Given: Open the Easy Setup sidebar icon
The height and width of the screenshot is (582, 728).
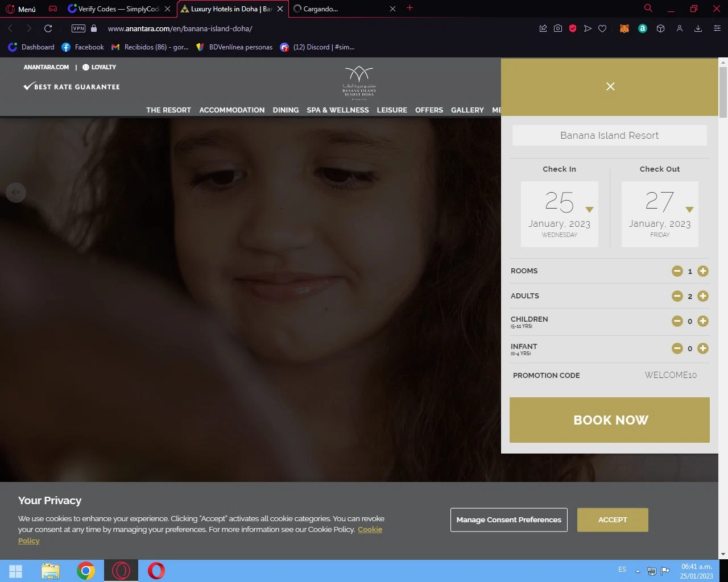Looking at the screenshot, I should (x=717, y=28).
